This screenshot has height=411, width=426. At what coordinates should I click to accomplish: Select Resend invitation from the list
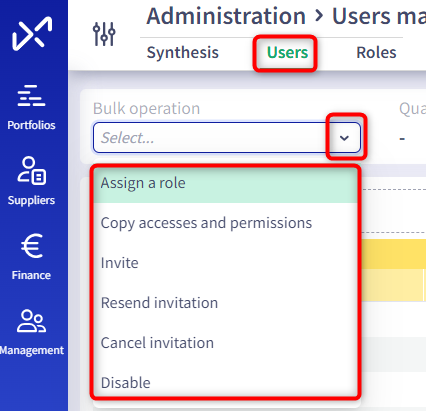(x=225, y=303)
